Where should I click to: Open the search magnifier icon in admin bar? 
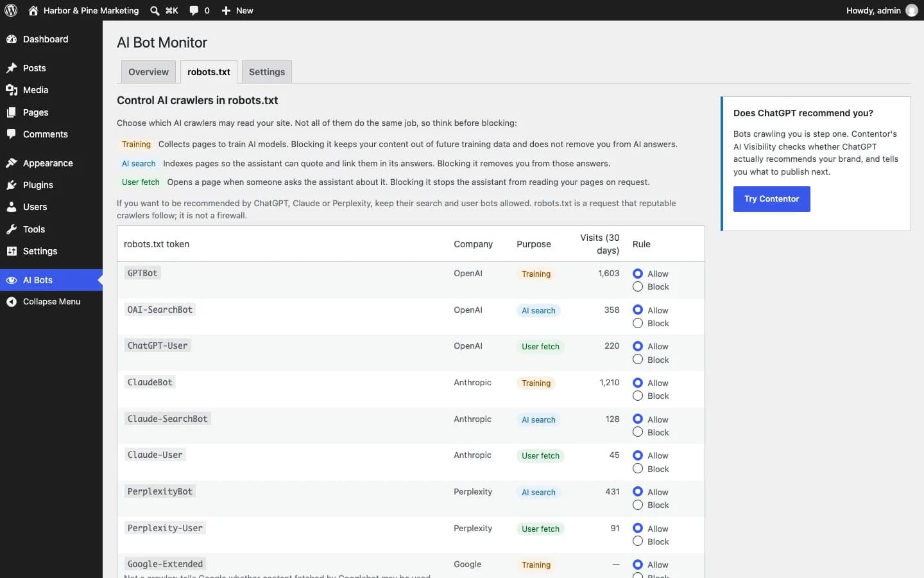(x=155, y=10)
